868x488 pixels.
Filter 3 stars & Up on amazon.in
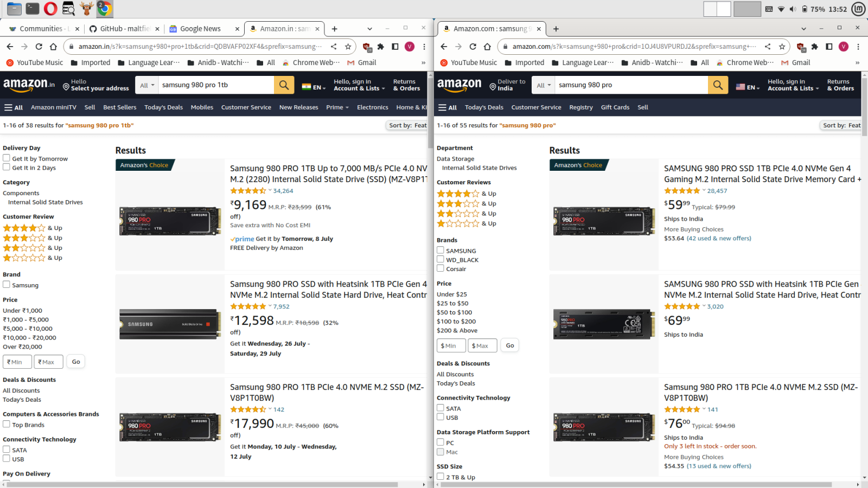(33, 238)
